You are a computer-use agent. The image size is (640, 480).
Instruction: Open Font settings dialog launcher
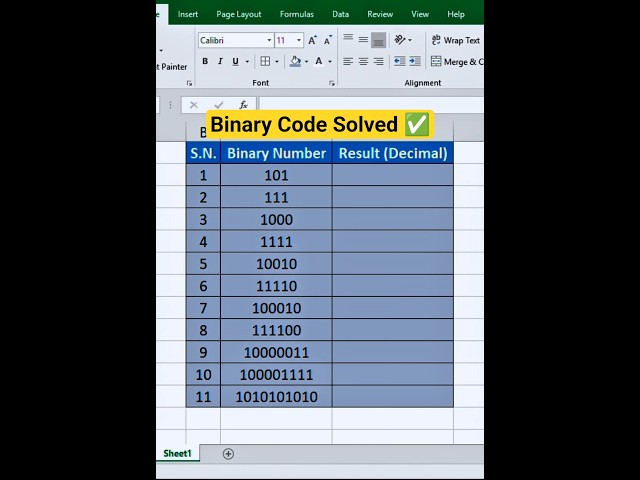(x=332, y=83)
